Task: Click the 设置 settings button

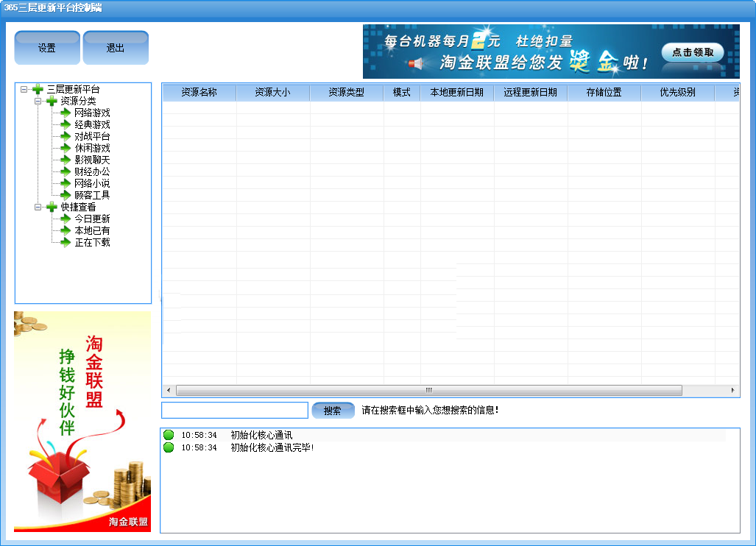Action: tap(47, 48)
